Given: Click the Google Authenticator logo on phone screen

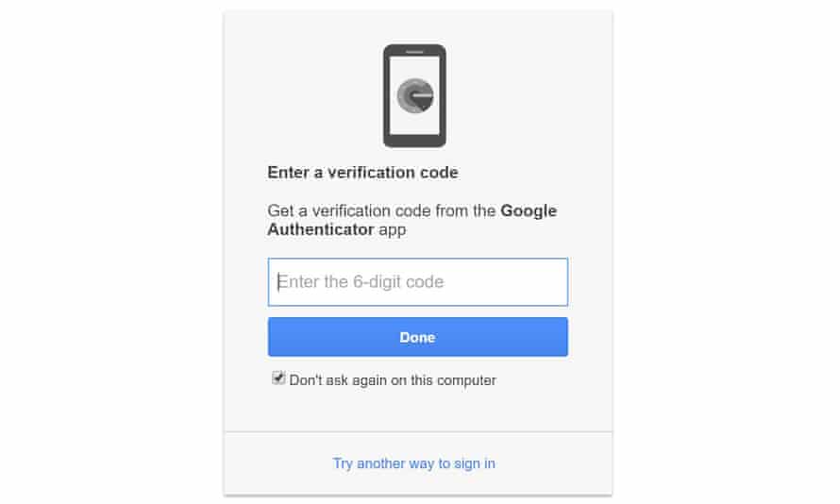Looking at the screenshot, I should [414, 95].
